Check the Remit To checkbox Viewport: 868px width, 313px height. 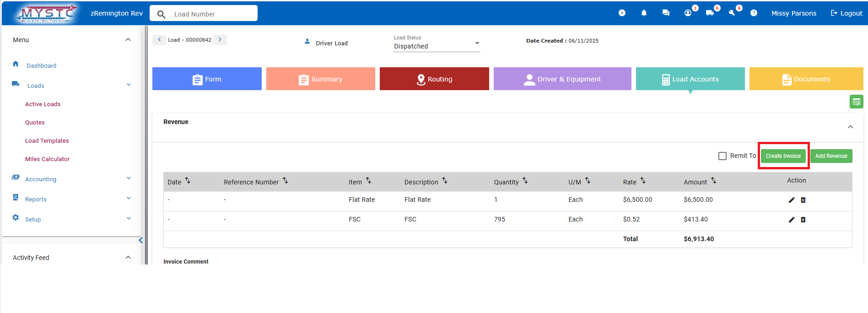722,156
